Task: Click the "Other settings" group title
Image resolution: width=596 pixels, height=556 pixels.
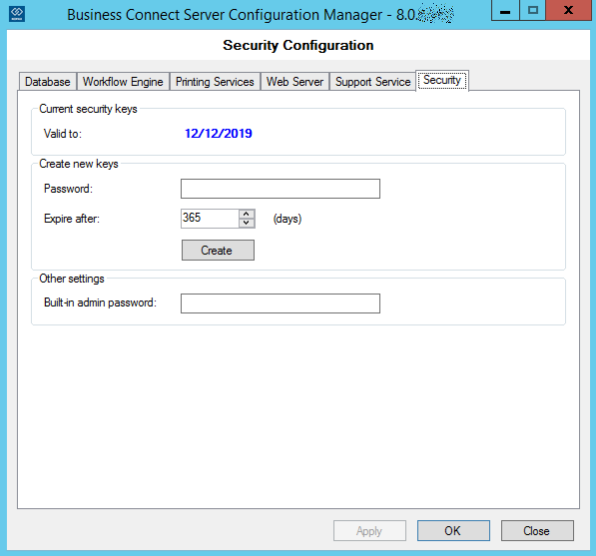Action: click(x=72, y=279)
